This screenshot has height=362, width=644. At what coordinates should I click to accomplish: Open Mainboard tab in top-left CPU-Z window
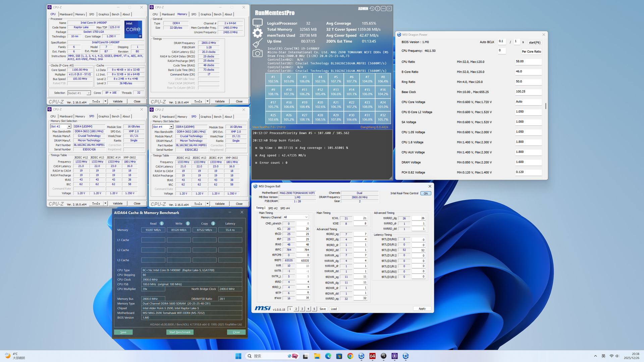[x=66, y=14]
